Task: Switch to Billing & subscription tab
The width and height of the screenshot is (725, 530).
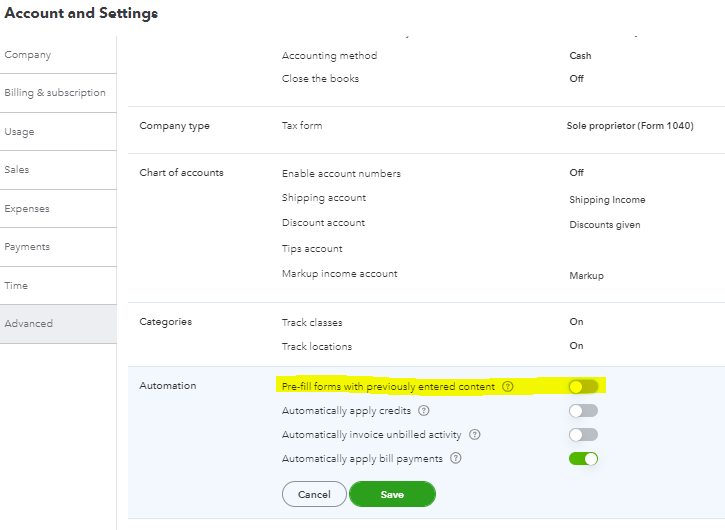Action: point(55,93)
